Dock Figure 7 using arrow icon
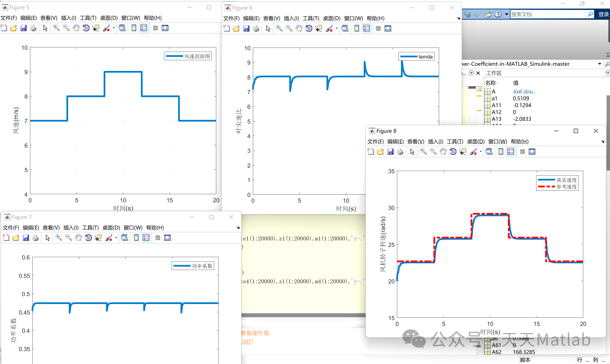610x364 pixels. tap(238, 228)
